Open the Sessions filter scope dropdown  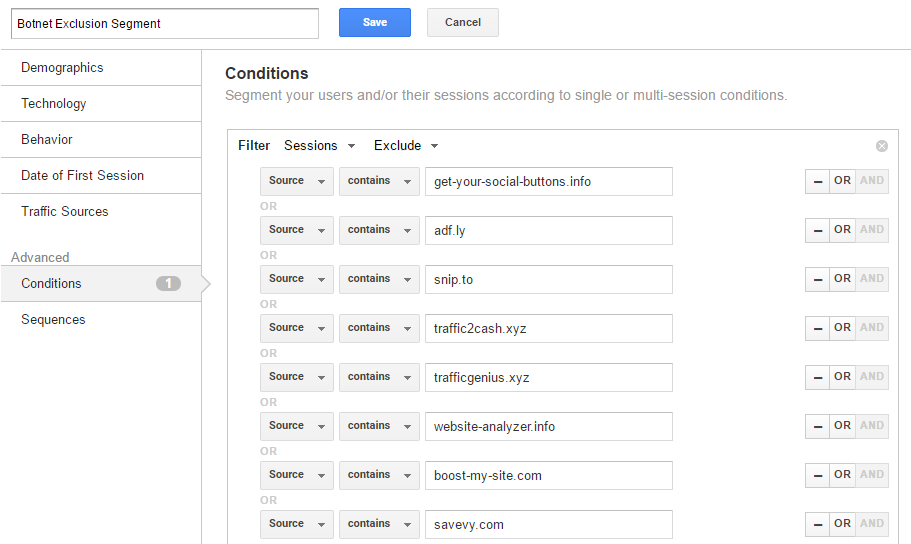pyautogui.click(x=319, y=146)
